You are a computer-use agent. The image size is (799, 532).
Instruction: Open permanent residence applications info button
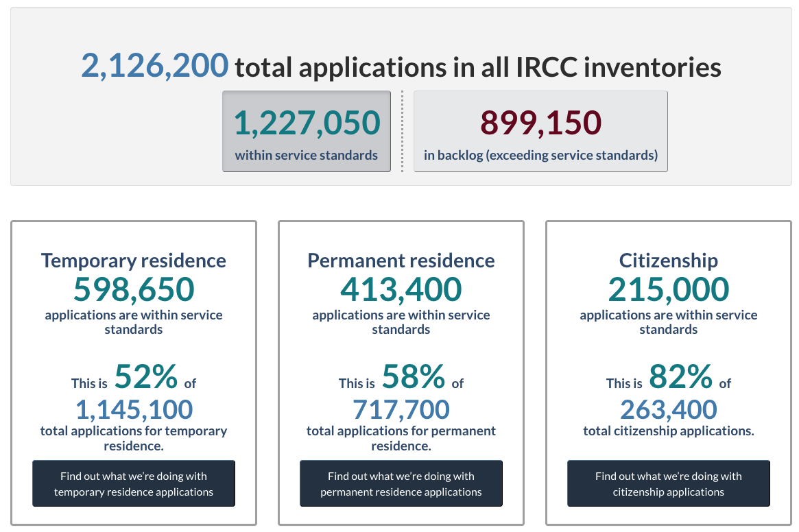[401, 483]
